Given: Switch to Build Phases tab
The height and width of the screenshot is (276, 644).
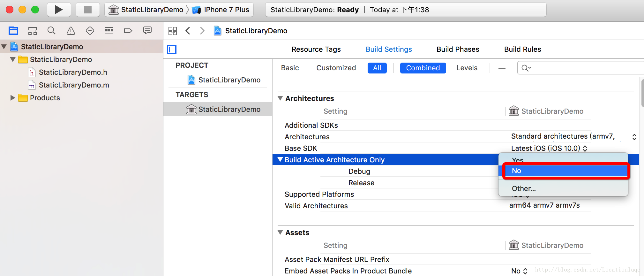Looking at the screenshot, I should [458, 50].
